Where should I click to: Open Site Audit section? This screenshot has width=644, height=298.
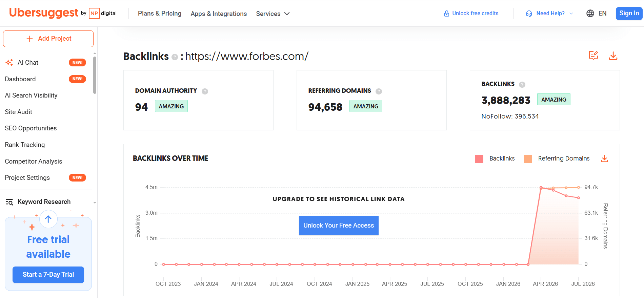click(19, 112)
